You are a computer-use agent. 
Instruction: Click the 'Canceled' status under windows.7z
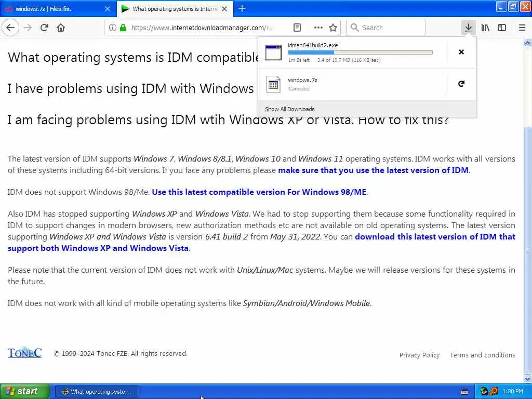[299, 89]
